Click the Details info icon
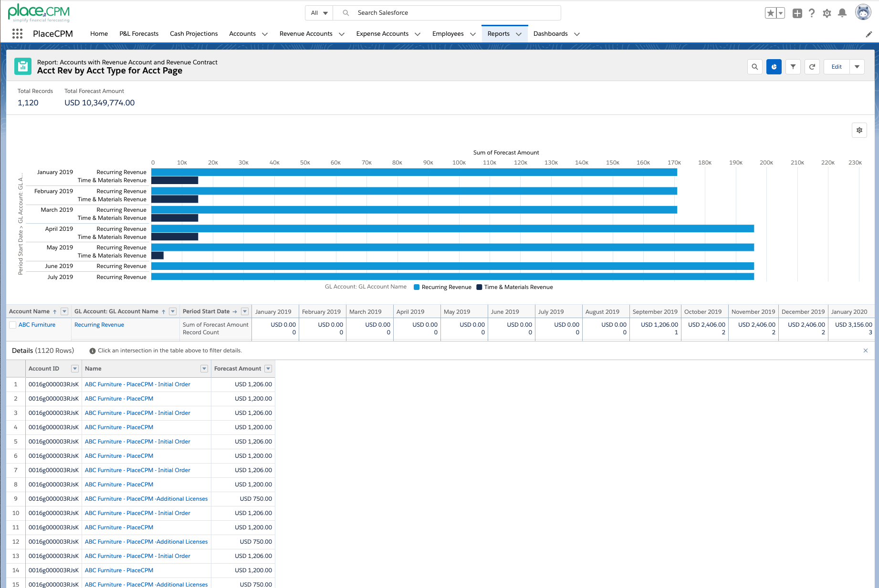 tap(93, 351)
